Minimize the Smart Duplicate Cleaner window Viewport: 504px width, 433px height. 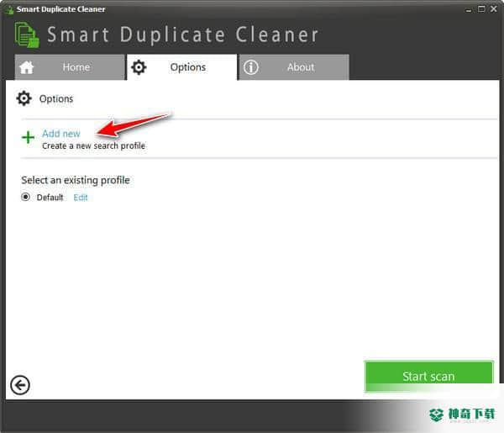click(469, 9)
